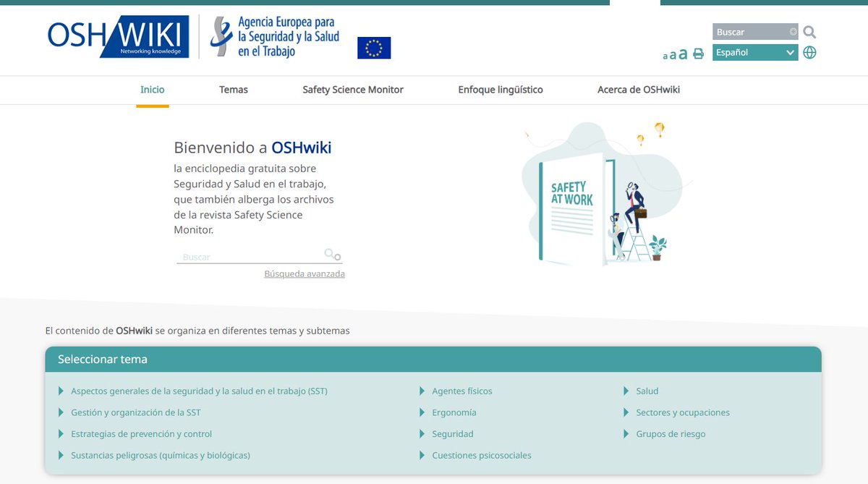Click the European Union flag image
Image resolution: width=868 pixels, height=484 pixels.
pos(373,48)
